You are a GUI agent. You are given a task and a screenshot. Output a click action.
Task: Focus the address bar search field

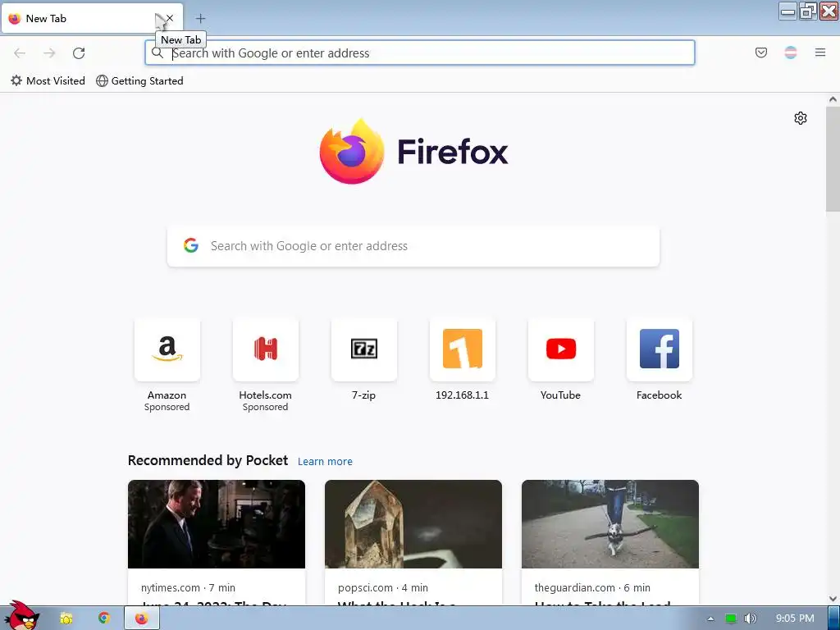pyautogui.click(x=420, y=53)
